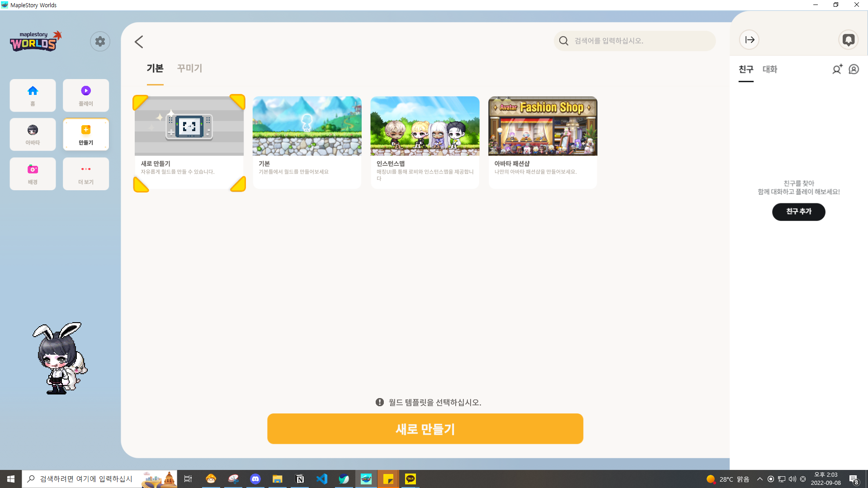
Task: Select the 인스턴스맵 template thumbnail
Action: tap(425, 126)
